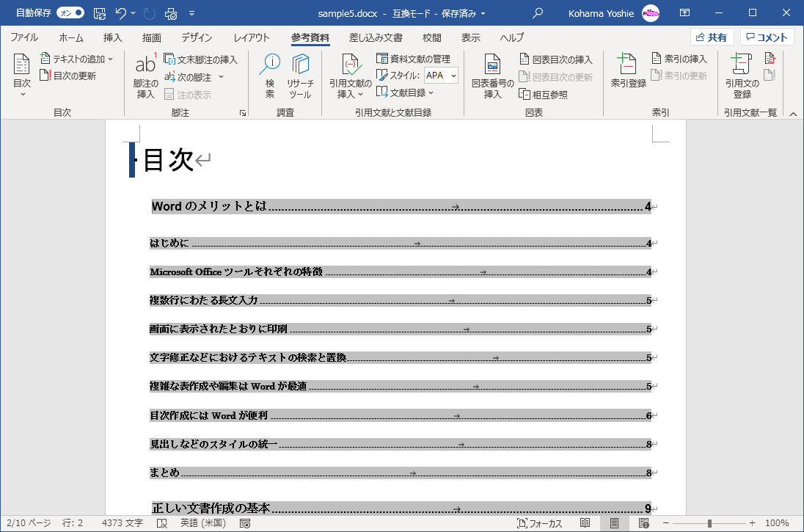Open Ribbon Display Options icon
804x532 pixels.
point(684,12)
